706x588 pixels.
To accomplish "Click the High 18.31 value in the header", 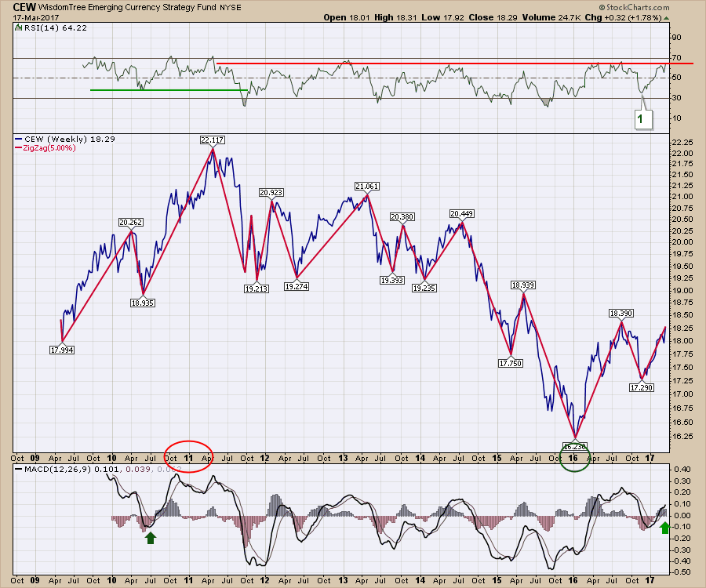I will [395, 18].
